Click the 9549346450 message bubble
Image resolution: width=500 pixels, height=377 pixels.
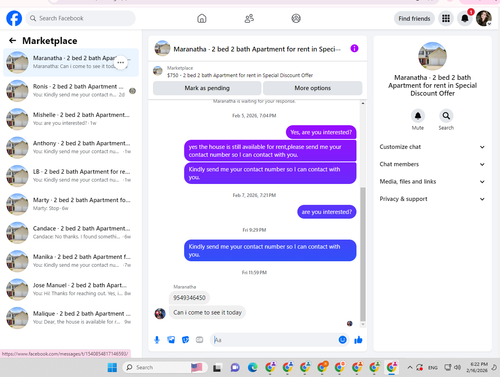point(189,298)
